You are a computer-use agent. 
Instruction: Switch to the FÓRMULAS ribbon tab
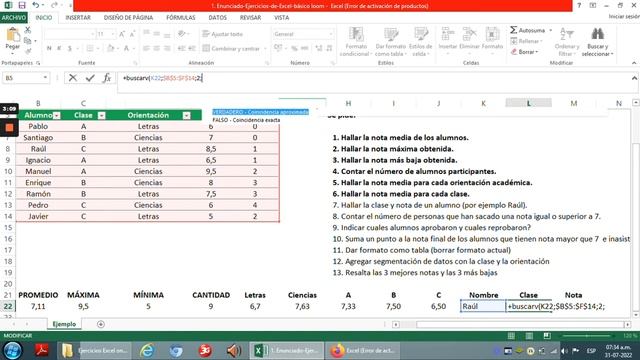pos(181,18)
